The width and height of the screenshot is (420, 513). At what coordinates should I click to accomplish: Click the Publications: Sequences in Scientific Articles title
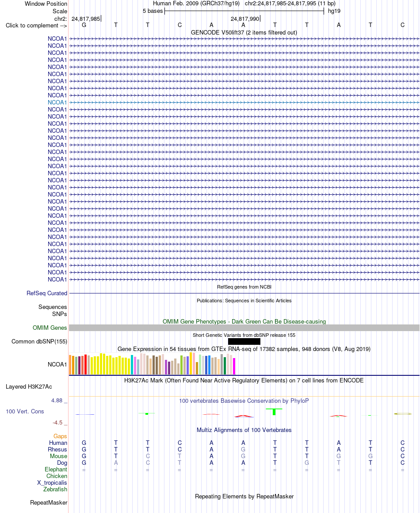tap(244, 301)
